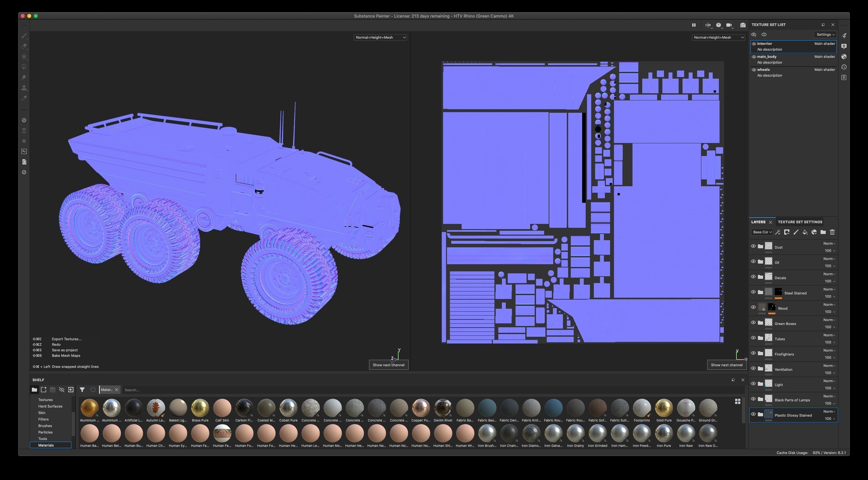
Task: Select the Clone stamp tool
Action: pos(24,88)
